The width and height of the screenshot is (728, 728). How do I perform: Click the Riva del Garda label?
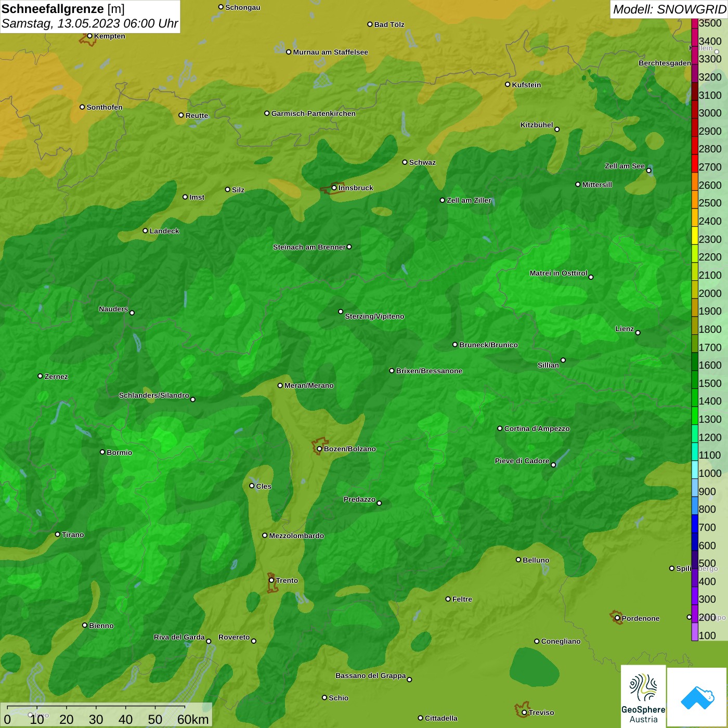coord(179,637)
